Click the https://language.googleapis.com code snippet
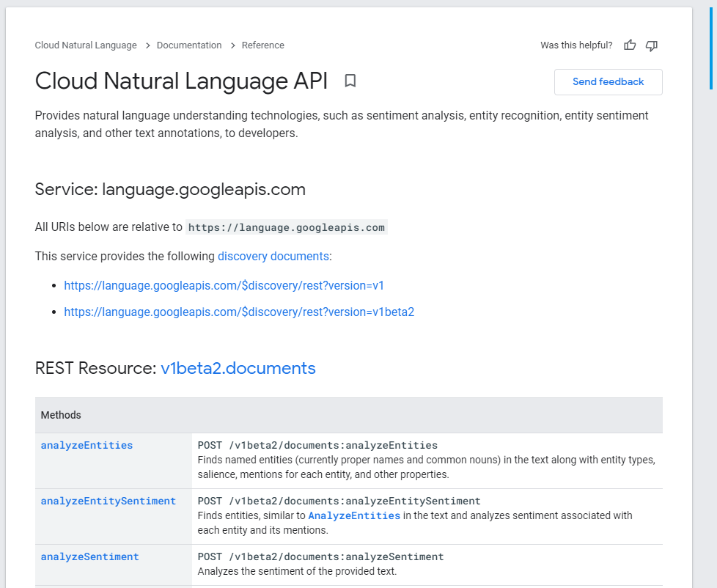Screen dimensions: 717x588 287,227
